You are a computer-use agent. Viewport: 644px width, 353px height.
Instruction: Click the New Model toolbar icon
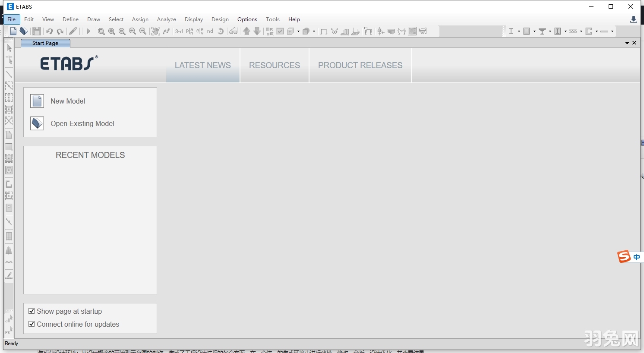[13, 31]
